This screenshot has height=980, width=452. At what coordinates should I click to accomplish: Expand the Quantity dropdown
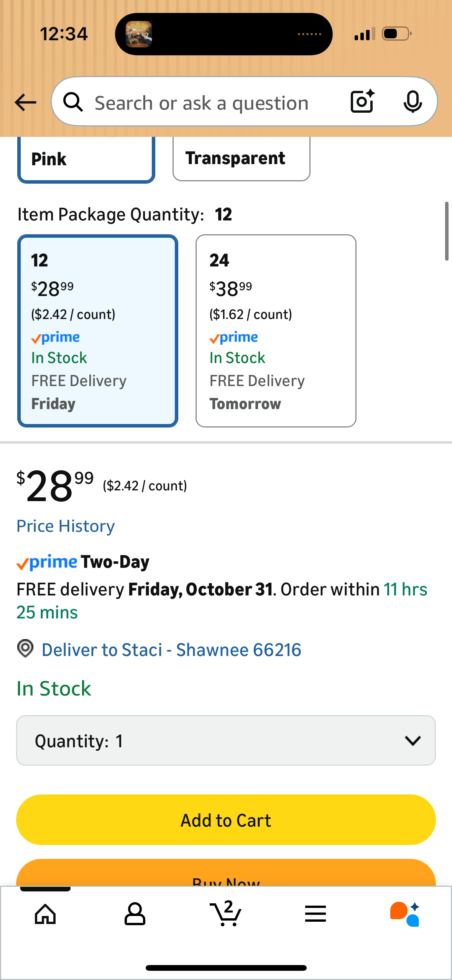point(226,740)
